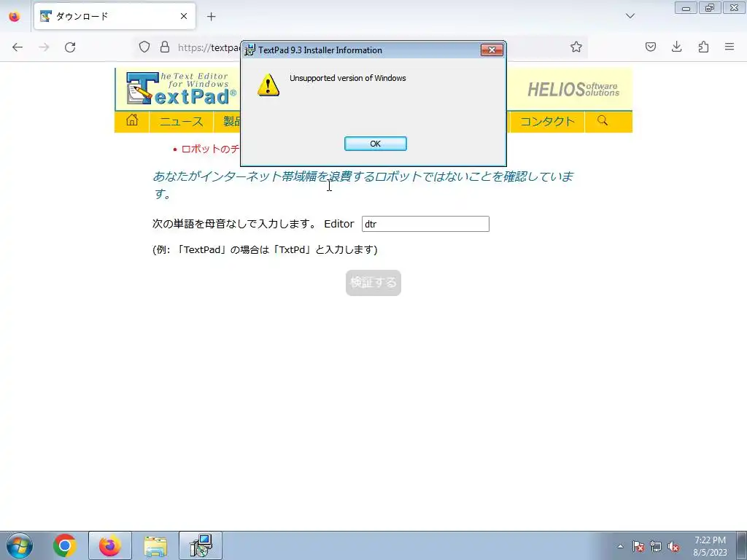Screen dimensions: 747x560
Task: Open tracking protection shield icon
Action: (144, 47)
